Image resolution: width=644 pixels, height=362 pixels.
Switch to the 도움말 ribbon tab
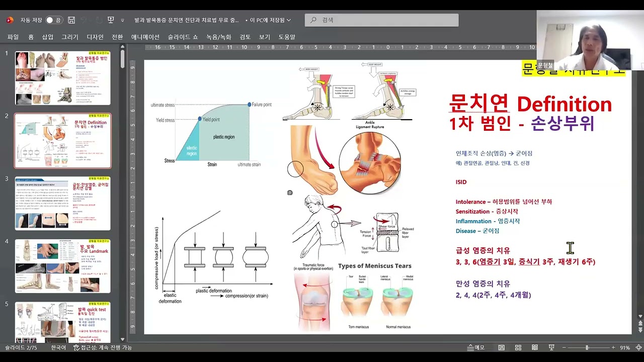[x=287, y=37]
